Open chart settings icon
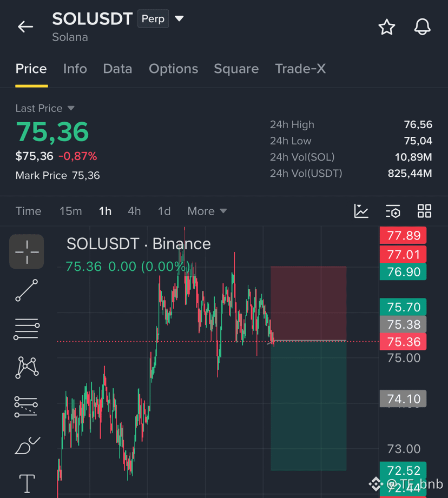 click(x=393, y=211)
